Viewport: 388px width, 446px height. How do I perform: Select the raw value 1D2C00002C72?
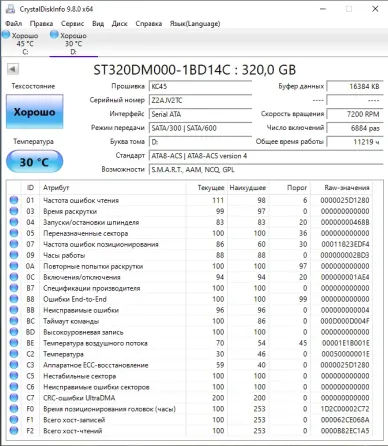click(x=345, y=409)
